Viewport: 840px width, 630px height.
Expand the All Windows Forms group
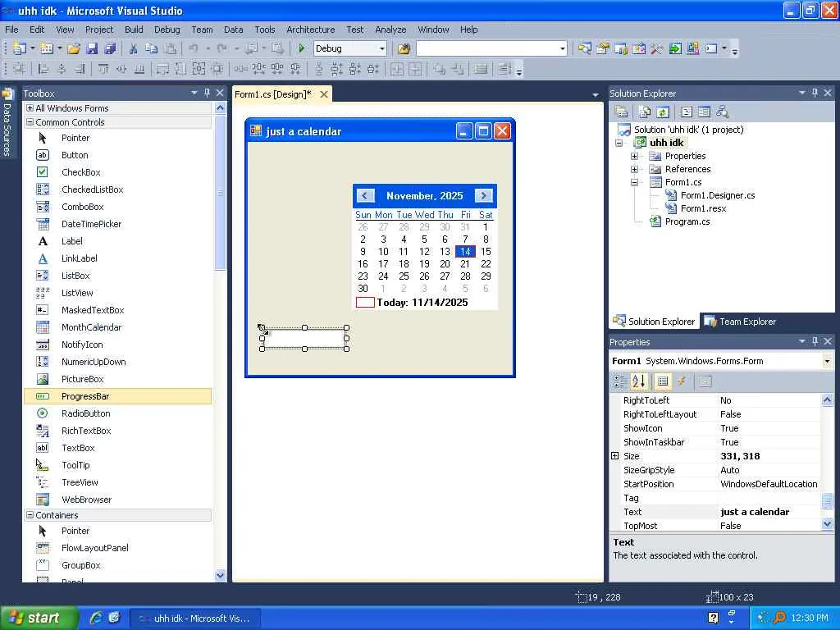tap(30, 108)
